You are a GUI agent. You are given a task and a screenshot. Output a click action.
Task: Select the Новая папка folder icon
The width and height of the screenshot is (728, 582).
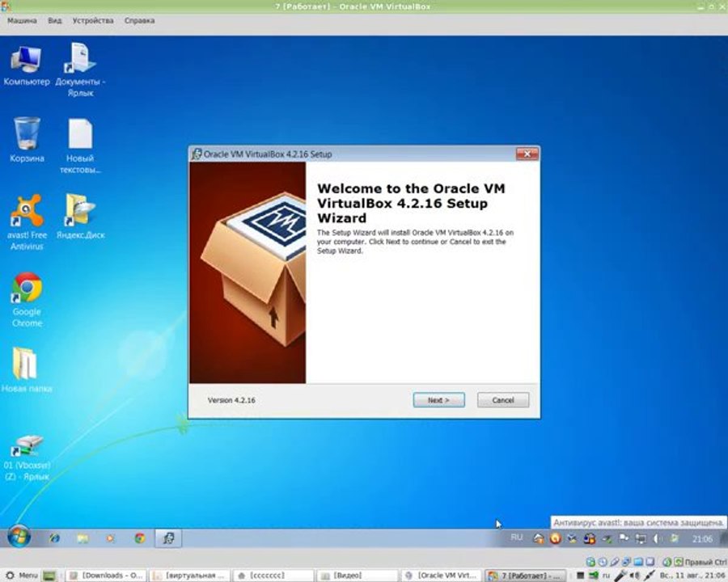pos(27,370)
